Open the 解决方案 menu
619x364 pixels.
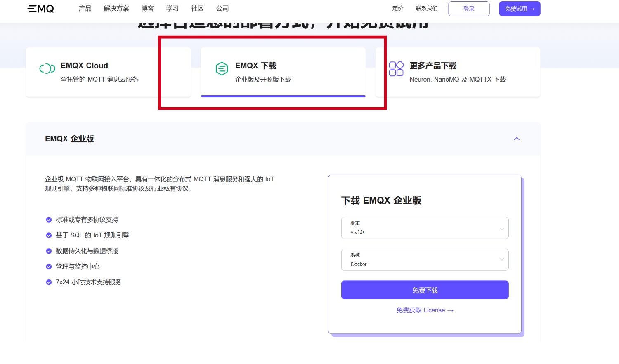[116, 8]
